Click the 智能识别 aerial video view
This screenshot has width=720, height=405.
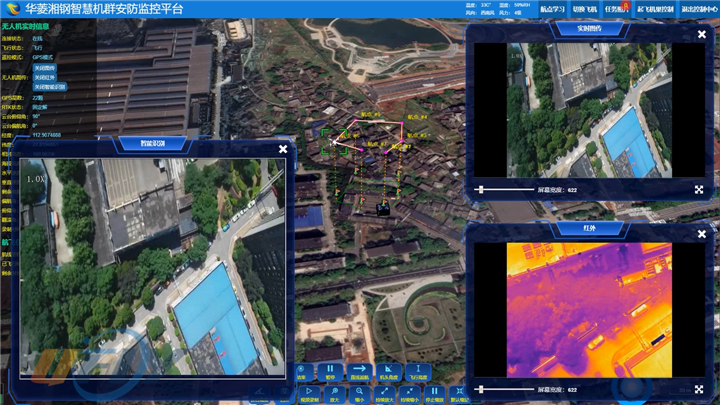(152, 267)
